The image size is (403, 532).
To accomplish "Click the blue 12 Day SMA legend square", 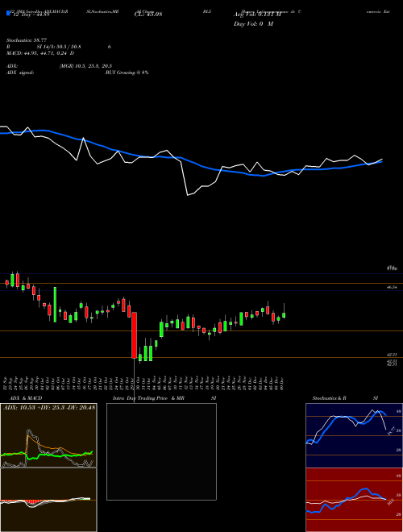I will 8,14.
